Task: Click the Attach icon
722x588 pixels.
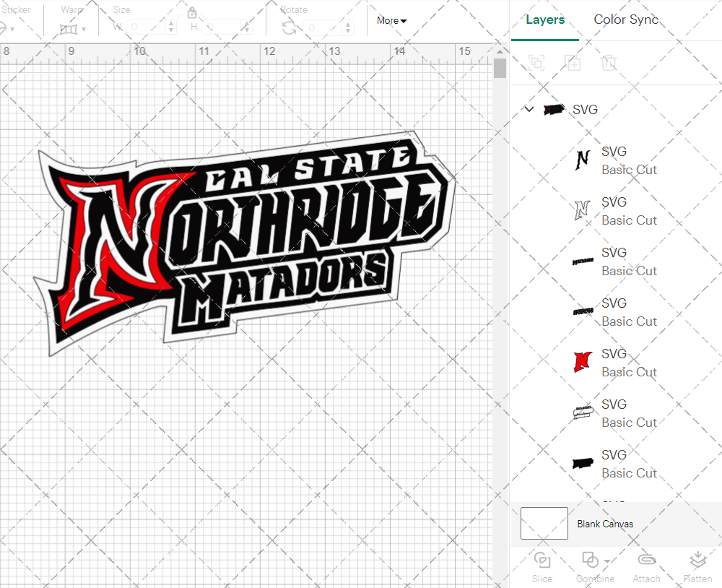Action: [646, 561]
